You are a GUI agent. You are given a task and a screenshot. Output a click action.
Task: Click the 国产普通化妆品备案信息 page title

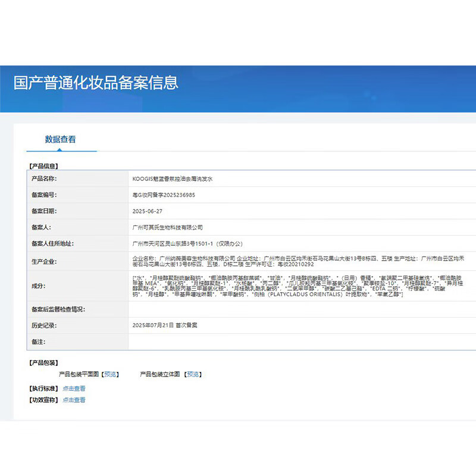click(96, 83)
